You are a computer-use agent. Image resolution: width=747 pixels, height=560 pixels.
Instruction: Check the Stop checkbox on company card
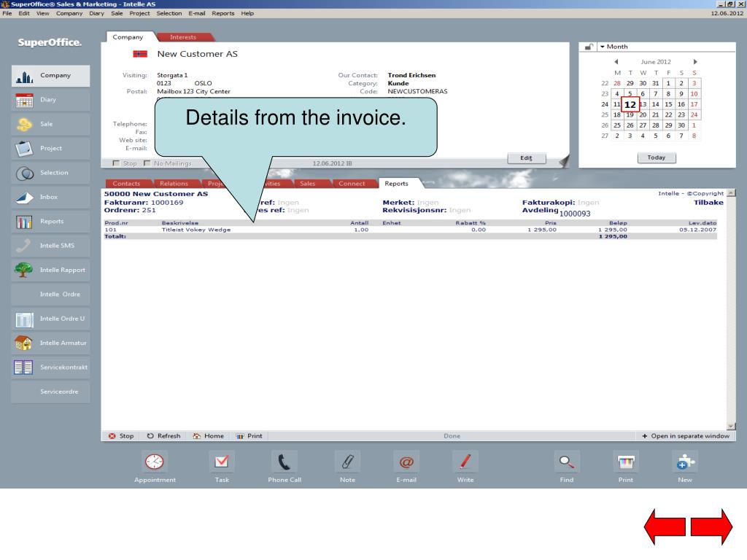116,163
